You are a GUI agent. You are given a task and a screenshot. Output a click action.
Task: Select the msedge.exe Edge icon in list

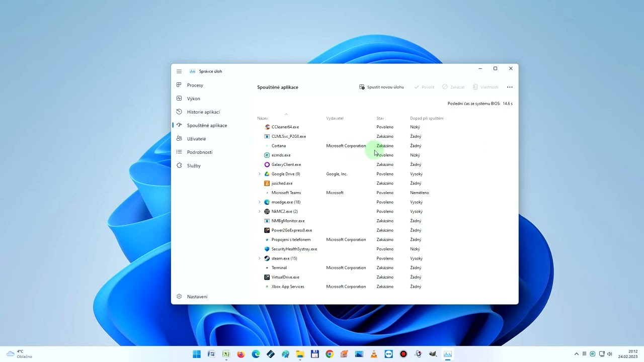[267, 202]
